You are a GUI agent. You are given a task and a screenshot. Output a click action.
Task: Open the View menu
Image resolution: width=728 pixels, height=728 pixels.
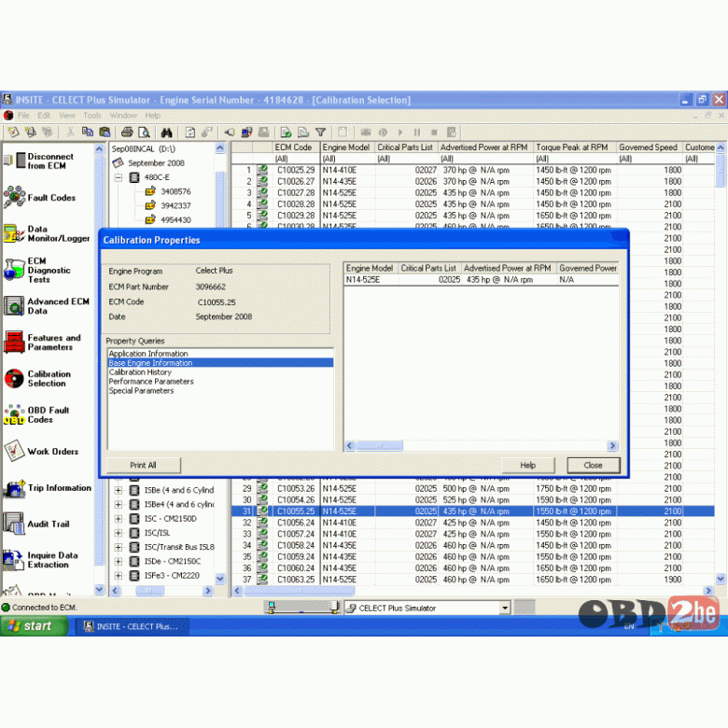[x=67, y=115]
